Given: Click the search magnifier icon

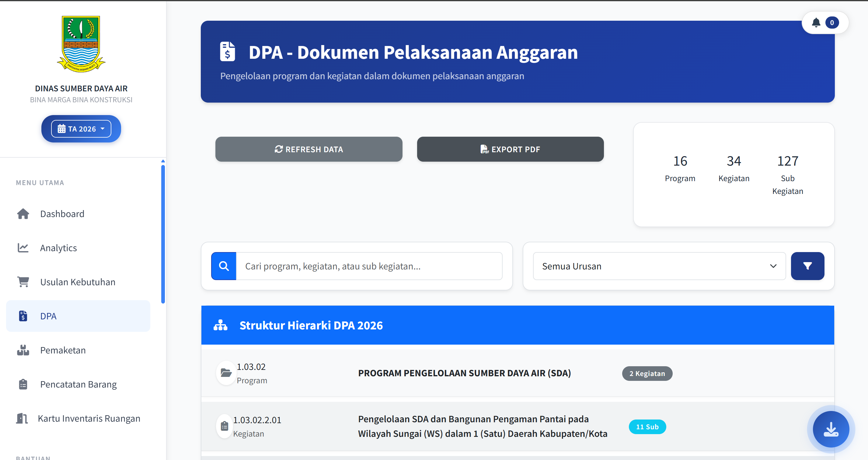Looking at the screenshot, I should pos(223,266).
